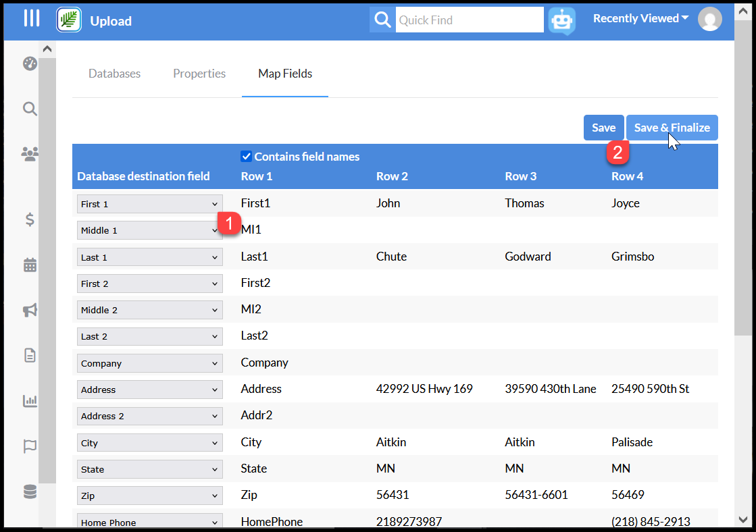Click the sidebar vertical scrollbar
Screen dimensions: 756x532
click(47, 270)
